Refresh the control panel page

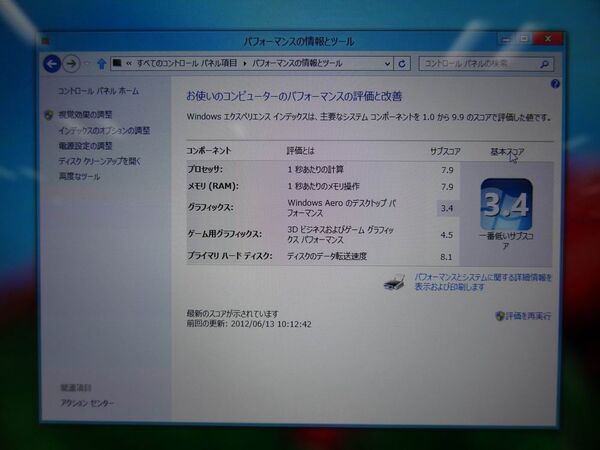coord(402,64)
